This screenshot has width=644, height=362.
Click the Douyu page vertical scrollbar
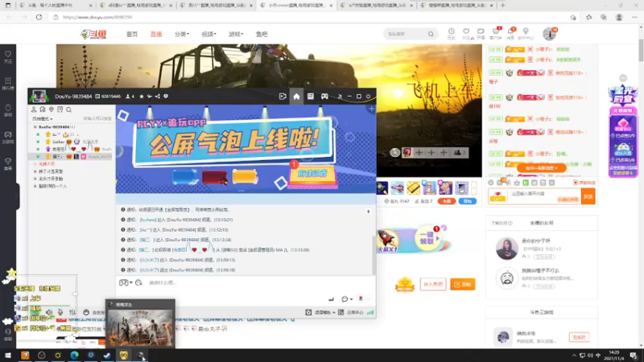click(641, 49)
